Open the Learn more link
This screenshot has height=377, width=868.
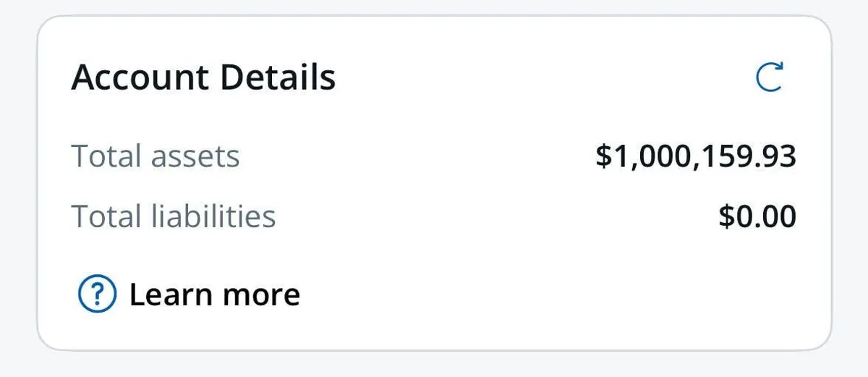(x=214, y=295)
